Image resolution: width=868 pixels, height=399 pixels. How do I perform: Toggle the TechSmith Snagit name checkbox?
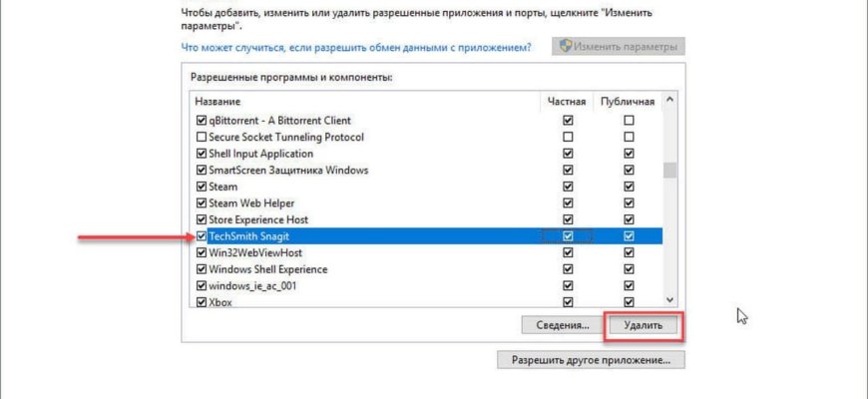[202, 236]
